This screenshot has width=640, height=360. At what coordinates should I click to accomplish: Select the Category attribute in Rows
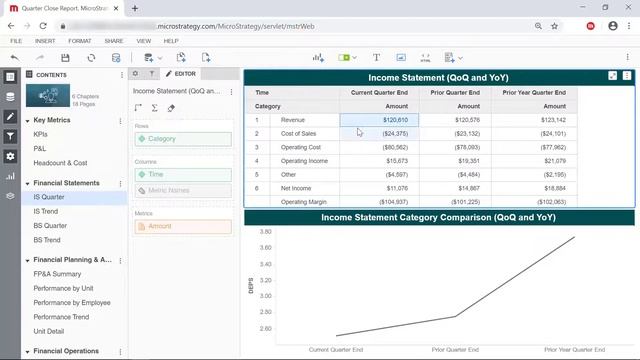pos(183,139)
